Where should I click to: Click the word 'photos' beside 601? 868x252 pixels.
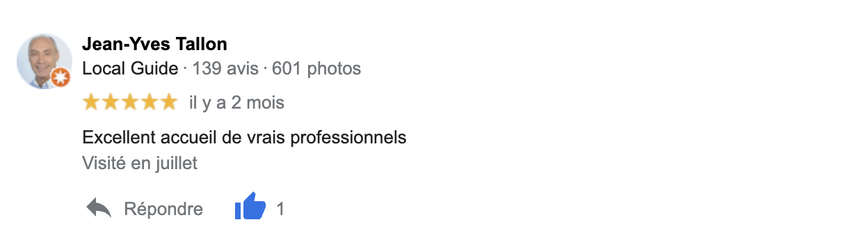334,69
